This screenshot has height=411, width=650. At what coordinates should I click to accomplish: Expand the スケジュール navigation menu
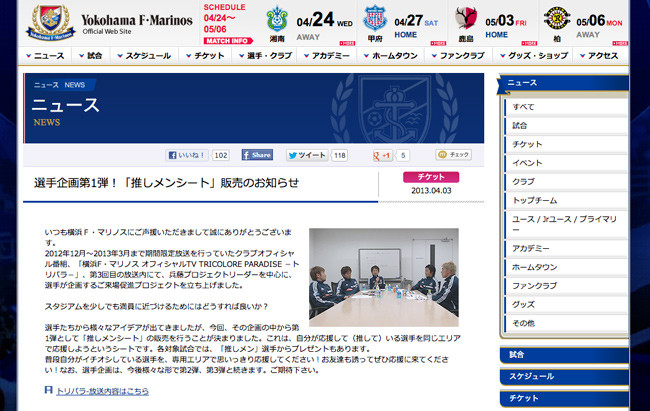coord(144,56)
